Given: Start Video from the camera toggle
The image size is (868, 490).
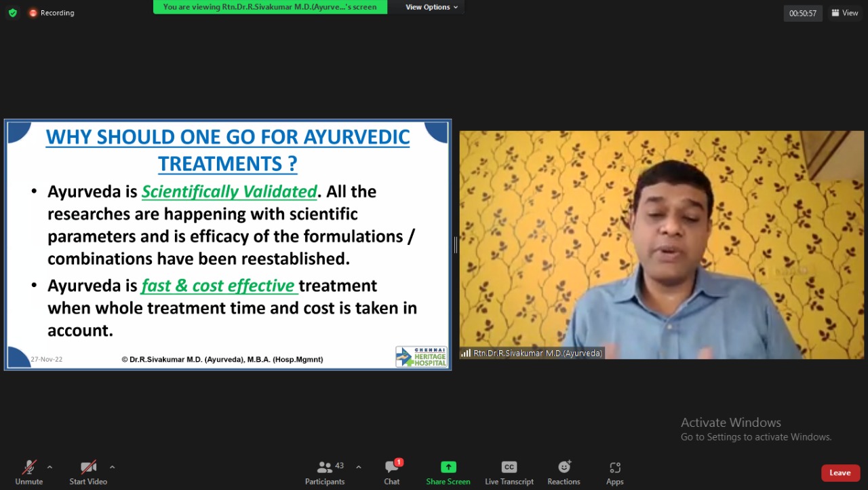Looking at the screenshot, I should coord(88,472).
